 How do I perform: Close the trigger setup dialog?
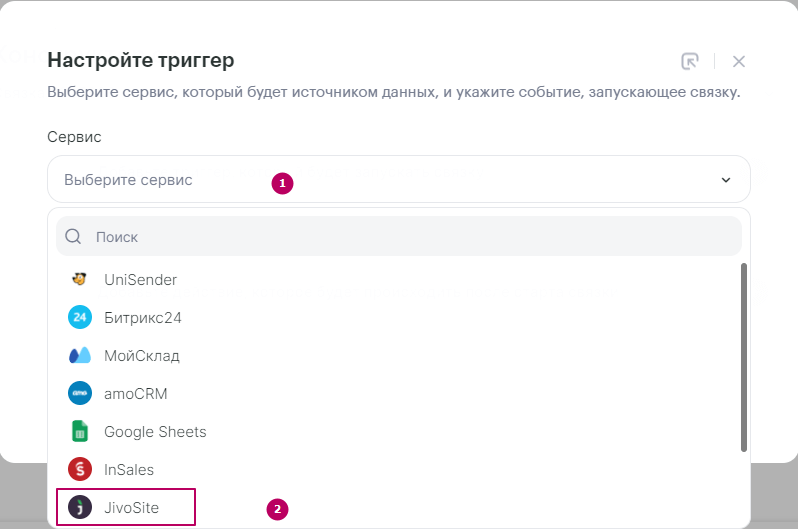click(x=739, y=62)
